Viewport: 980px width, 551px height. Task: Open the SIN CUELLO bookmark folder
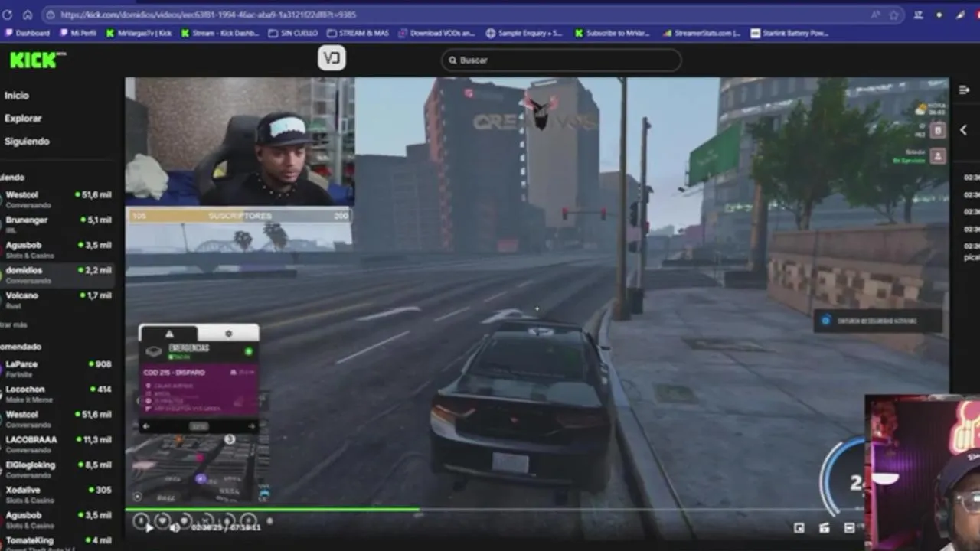pos(294,34)
